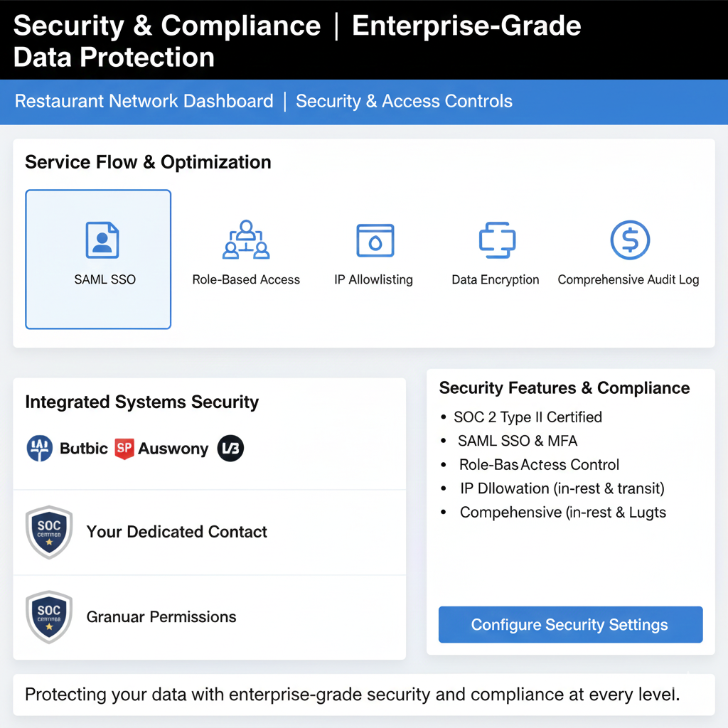Click the Auswony name text

173,449
